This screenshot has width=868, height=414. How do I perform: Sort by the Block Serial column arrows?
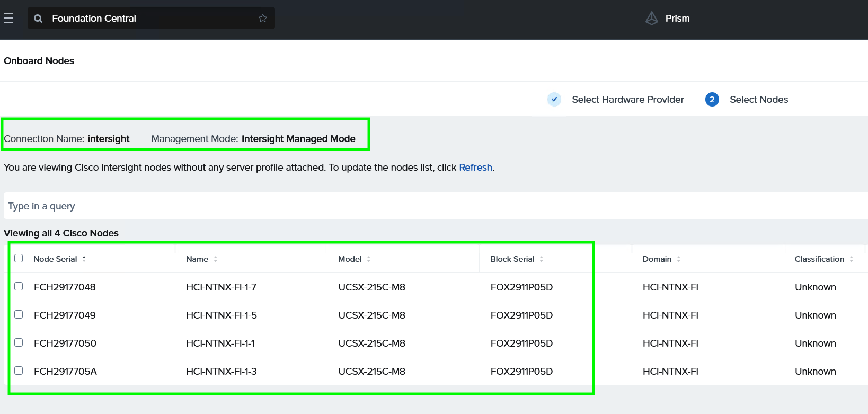click(x=542, y=259)
